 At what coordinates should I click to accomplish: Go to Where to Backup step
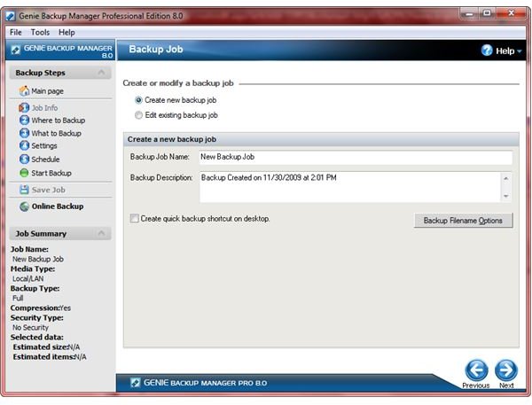tap(58, 121)
